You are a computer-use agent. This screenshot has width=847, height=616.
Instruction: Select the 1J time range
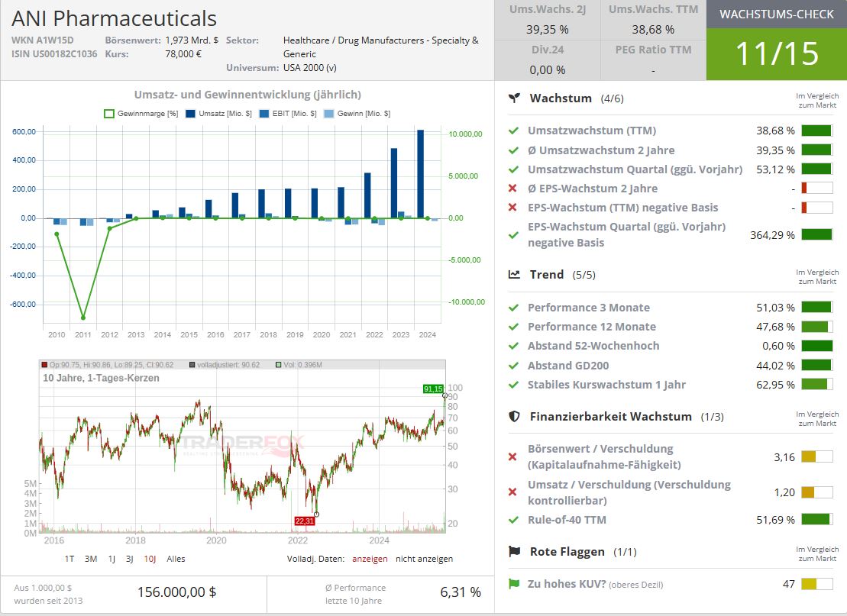point(112,559)
